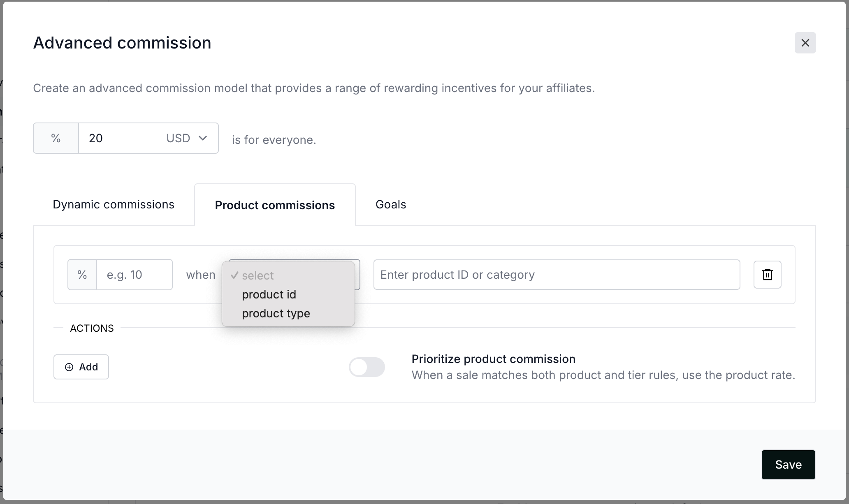The image size is (849, 504).
Task: Click the product ID or category field
Action: (x=556, y=275)
